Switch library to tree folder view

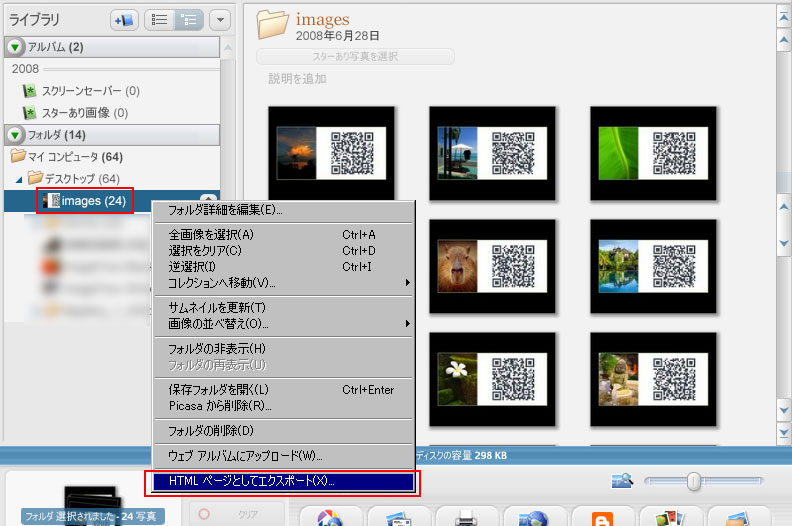click(189, 20)
